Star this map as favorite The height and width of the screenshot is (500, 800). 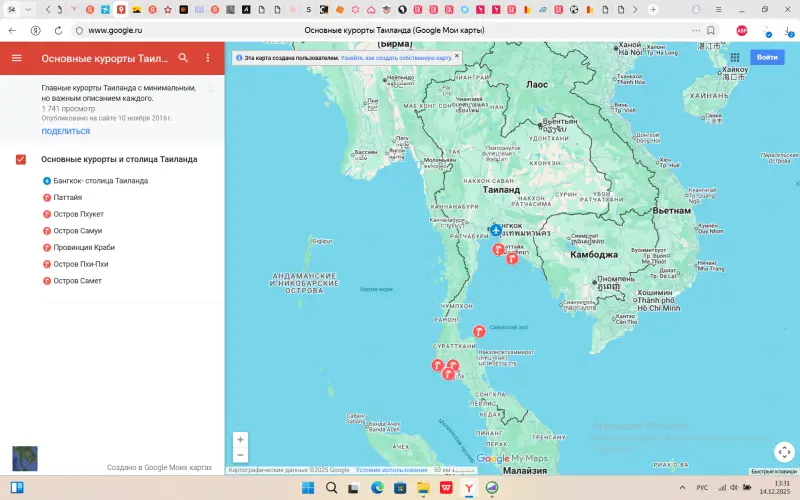click(210, 89)
